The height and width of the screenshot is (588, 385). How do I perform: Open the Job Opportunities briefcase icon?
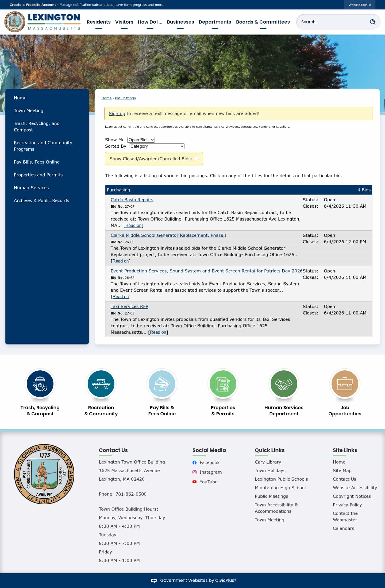345,384
